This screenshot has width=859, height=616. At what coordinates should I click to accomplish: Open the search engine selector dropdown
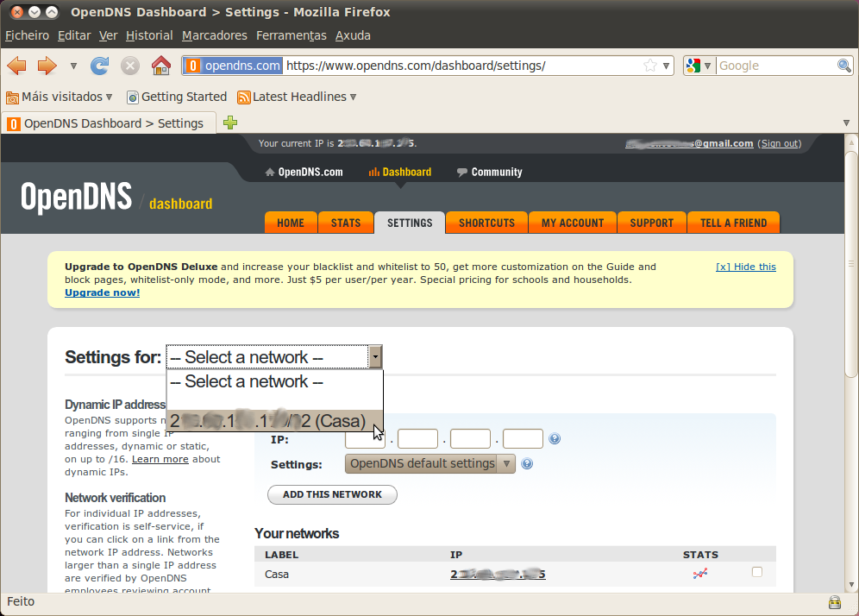[x=699, y=66]
